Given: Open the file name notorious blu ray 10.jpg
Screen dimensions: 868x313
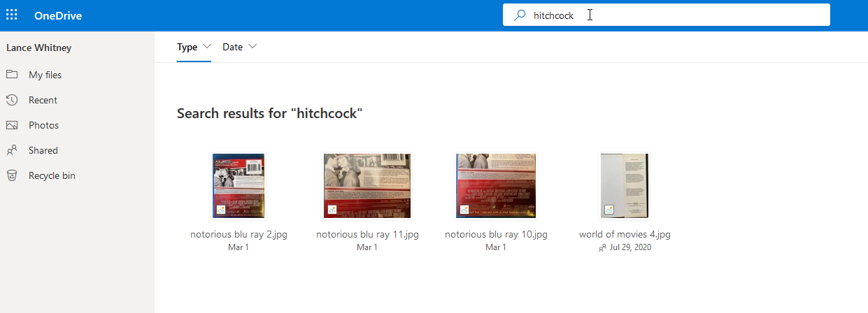Looking at the screenshot, I should [496, 235].
